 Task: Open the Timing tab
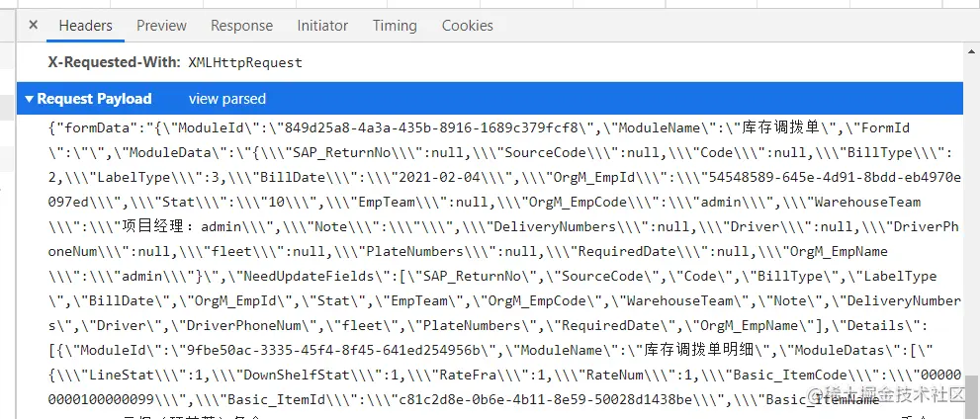click(395, 26)
